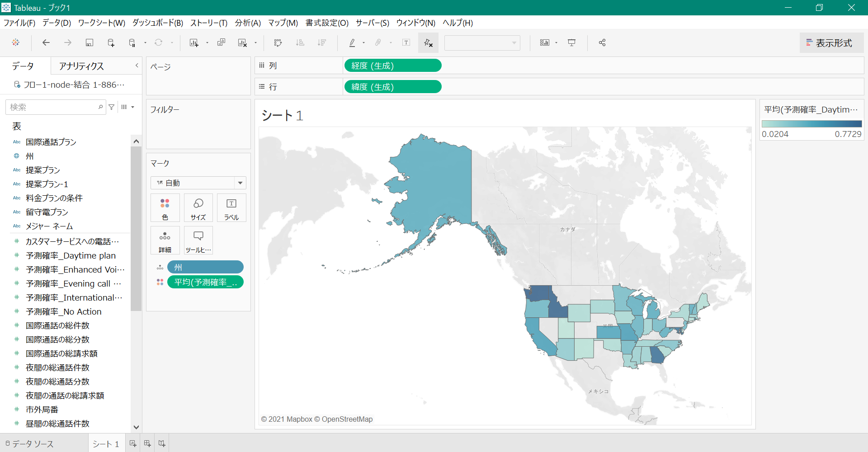Screen dimensions: 868x452
Task: Open the マークタイプ 自動 dropdown
Action: pos(240,183)
